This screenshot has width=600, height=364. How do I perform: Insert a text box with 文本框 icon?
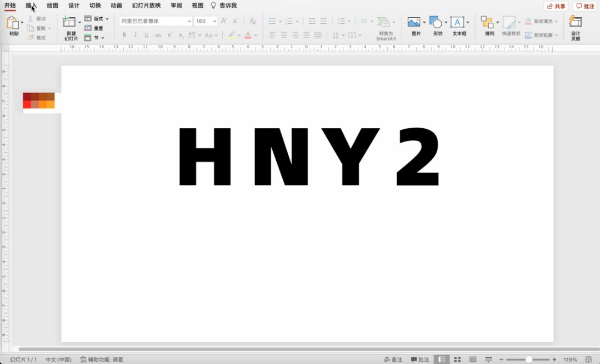(x=457, y=22)
